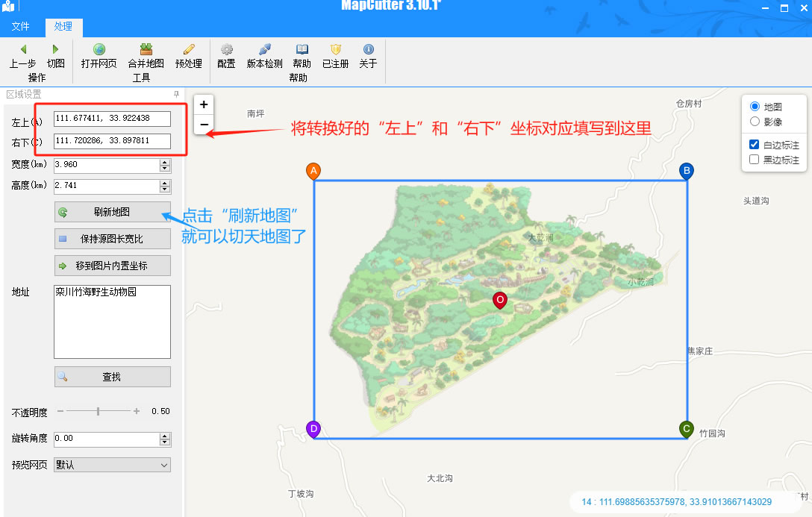Screen dimensions: 812x517
Task: Select the 合并地图 merge maps tool
Action: pyautogui.click(x=146, y=49)
